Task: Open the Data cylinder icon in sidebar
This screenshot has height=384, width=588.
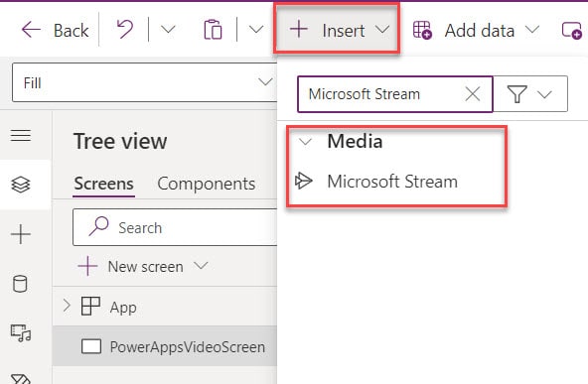Action: point(20,284)
